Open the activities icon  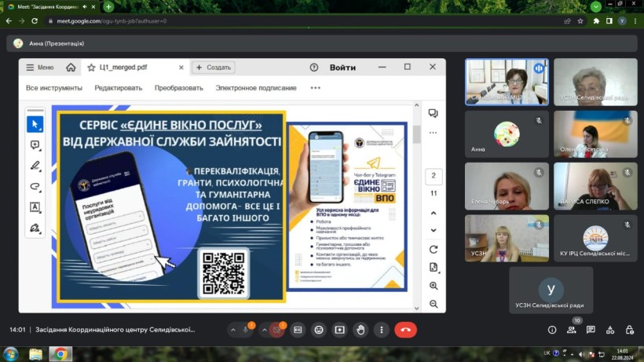(x=610, y=330)
